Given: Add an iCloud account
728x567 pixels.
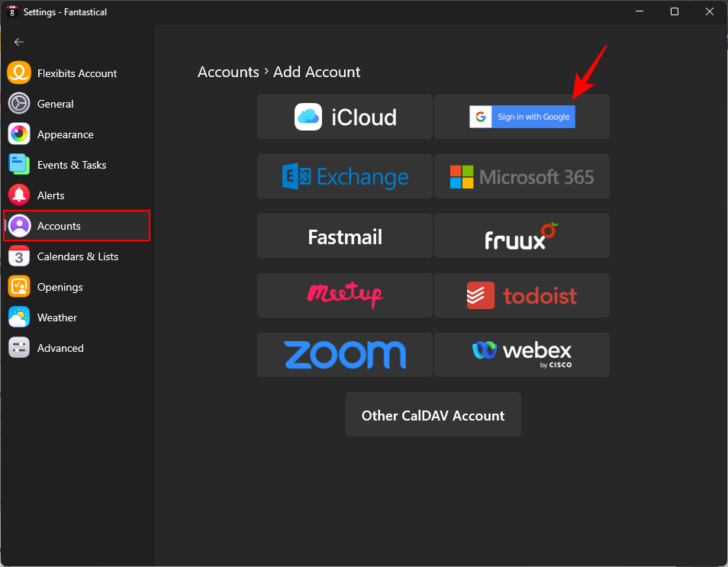Looking at the screenshot, I should click(345, 117).
